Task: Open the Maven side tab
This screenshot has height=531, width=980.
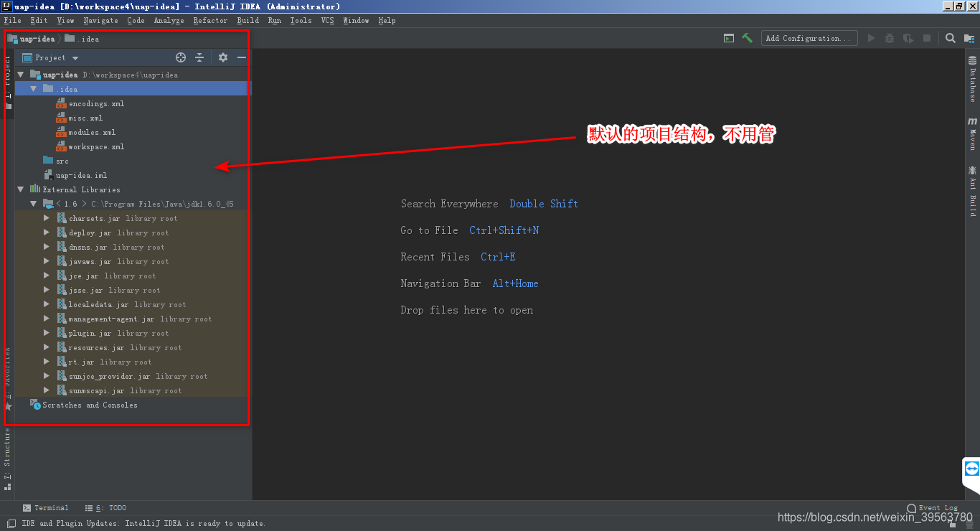Action: pyautogui.click(x=972, y=133)
